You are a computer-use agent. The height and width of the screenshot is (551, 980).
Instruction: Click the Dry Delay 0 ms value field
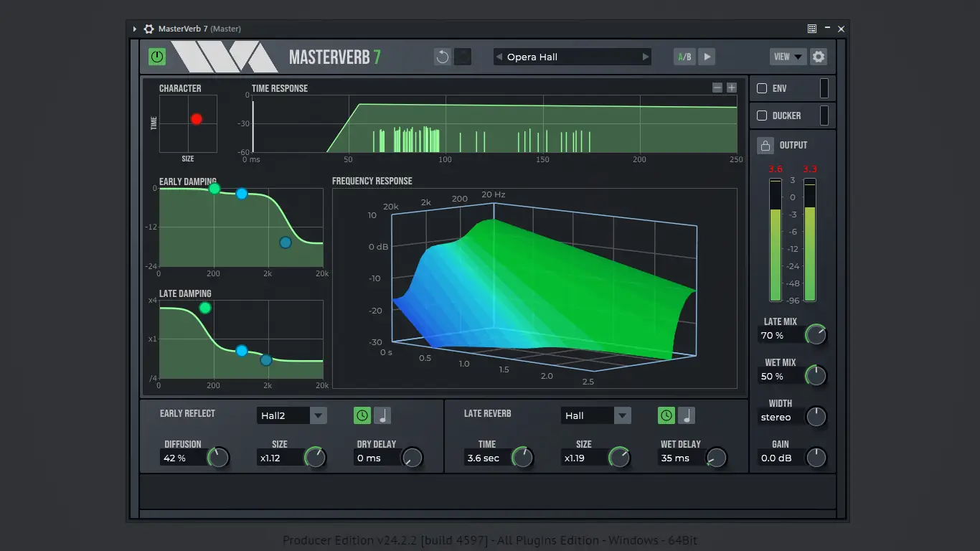pos(377,458)
